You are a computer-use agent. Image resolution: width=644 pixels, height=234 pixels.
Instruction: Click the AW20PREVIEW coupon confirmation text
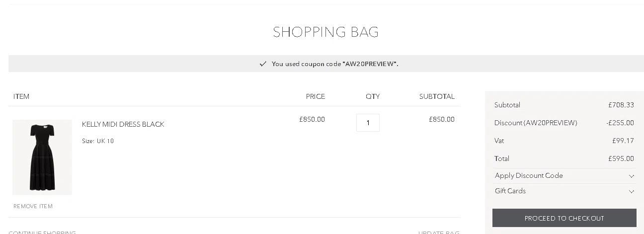click(335, 64)
